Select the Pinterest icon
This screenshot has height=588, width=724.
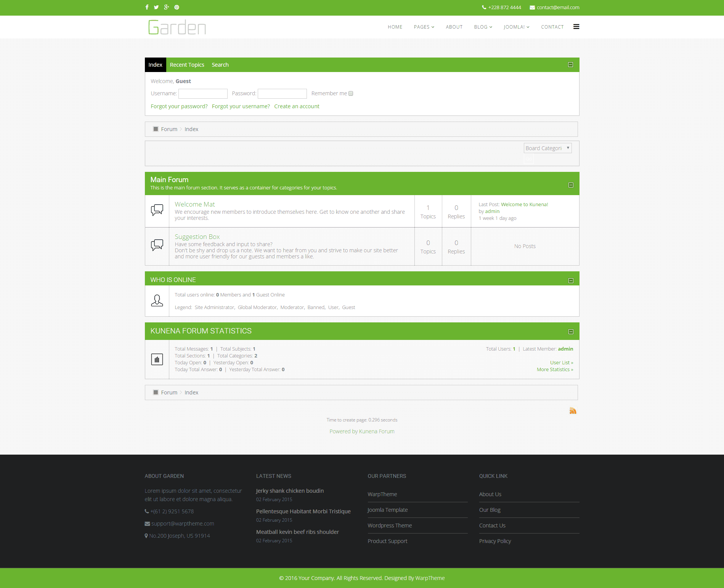coord(177,7)
